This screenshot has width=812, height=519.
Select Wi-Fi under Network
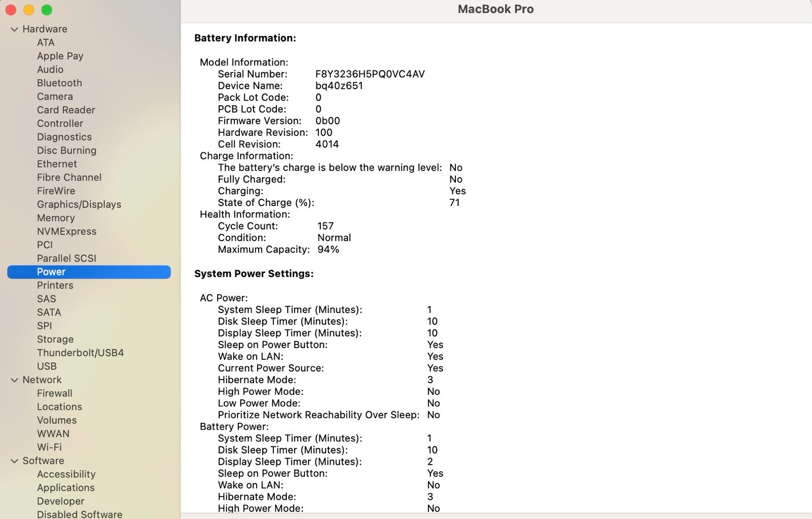coord(50,447)
